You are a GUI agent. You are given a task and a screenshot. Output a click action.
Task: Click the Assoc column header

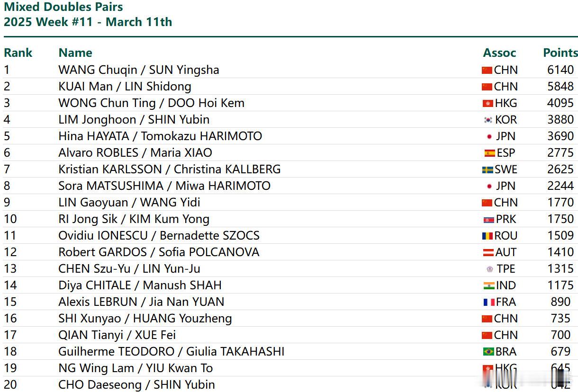click(499, 53)
